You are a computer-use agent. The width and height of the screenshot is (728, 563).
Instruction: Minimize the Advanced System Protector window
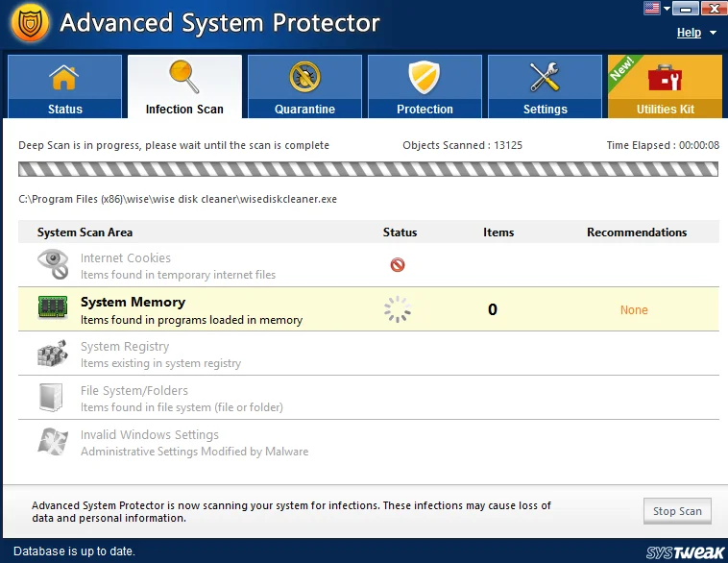point(686,9)
